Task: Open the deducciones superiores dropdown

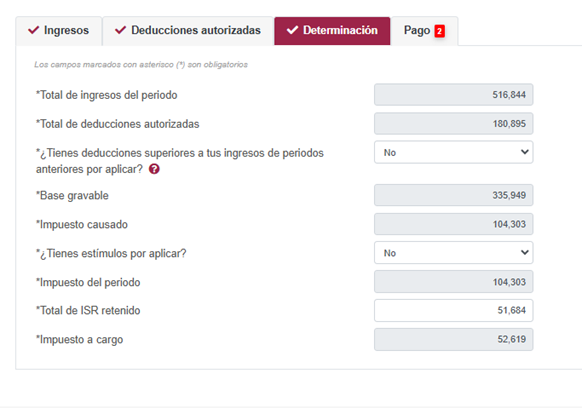Action: [x=454, y=152]
